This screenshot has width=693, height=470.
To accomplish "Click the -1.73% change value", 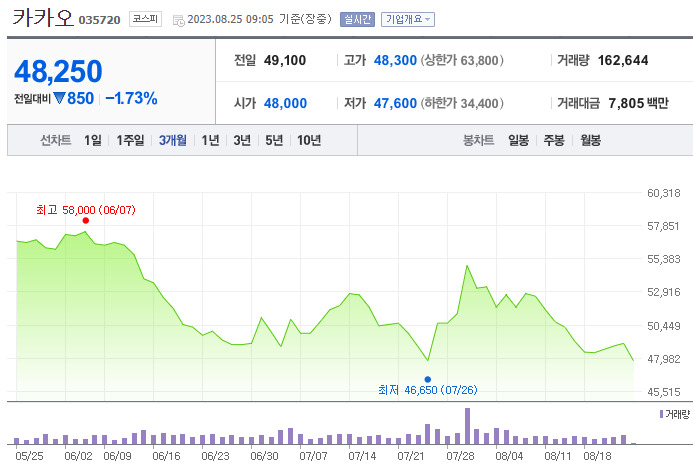I will tap(131, 98).
